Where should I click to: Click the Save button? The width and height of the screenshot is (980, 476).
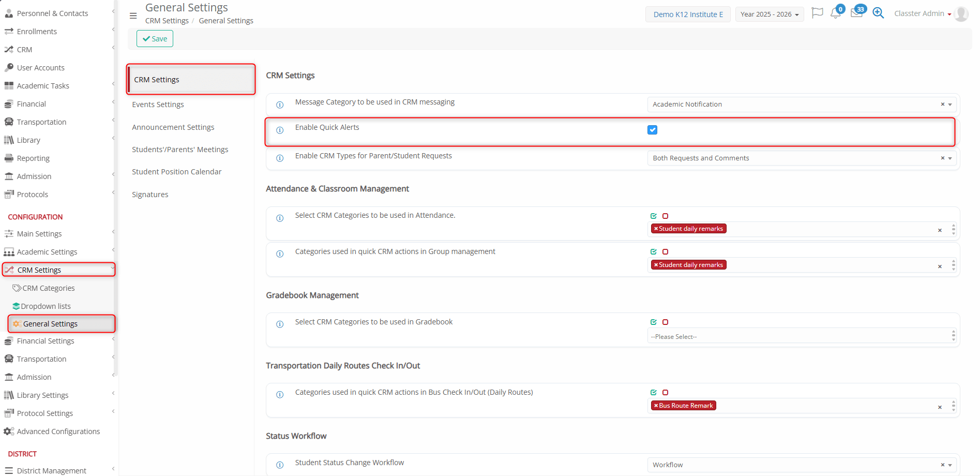pos(155,39)
